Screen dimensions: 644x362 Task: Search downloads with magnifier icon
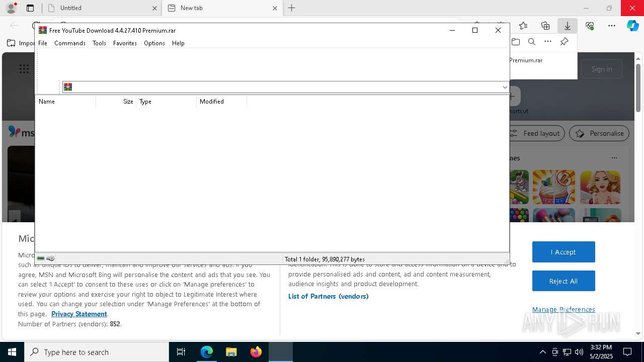point(532,42)
